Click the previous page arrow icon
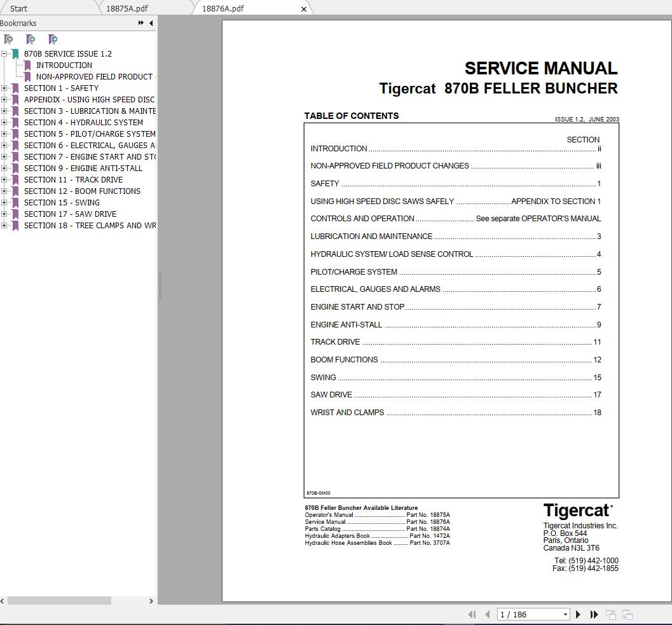 tap(487, 614)
